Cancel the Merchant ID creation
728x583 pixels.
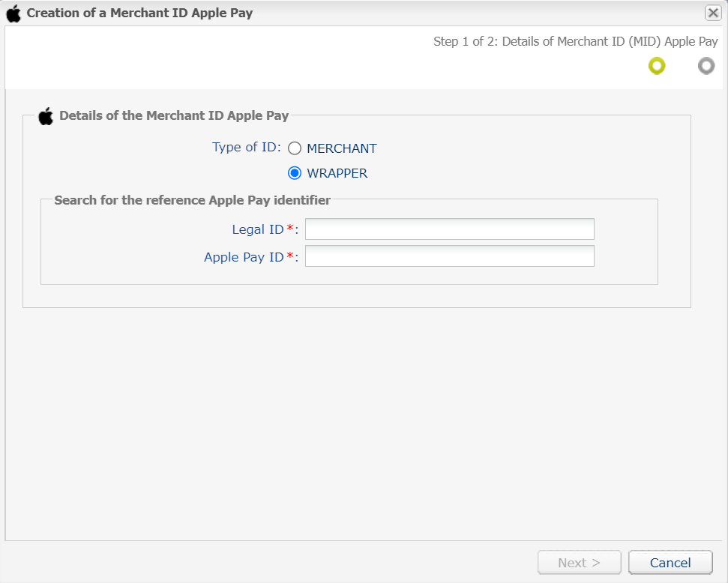coord(670,563)
